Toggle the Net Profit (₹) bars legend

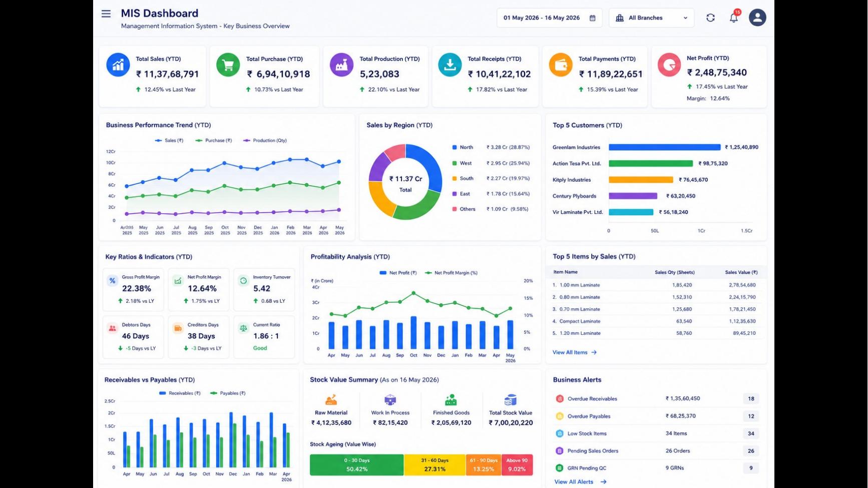pos(398,273)
